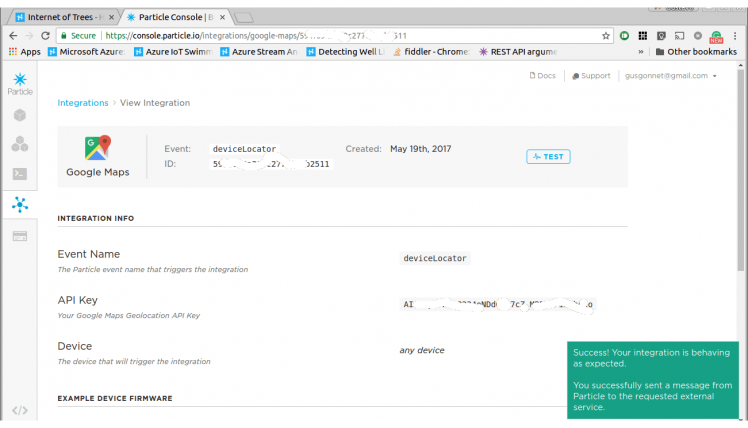748x428 pixels.
Task: Close the Internet of Trees tab
Action: (x=111, y=17)
